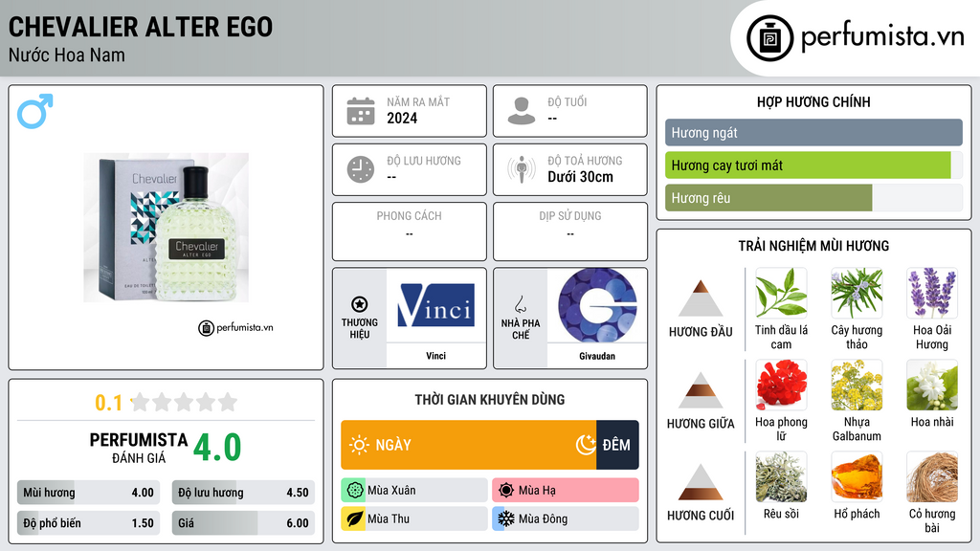
Task: Click the Trải nghiệm mùi hương heading
Action: 813,246
